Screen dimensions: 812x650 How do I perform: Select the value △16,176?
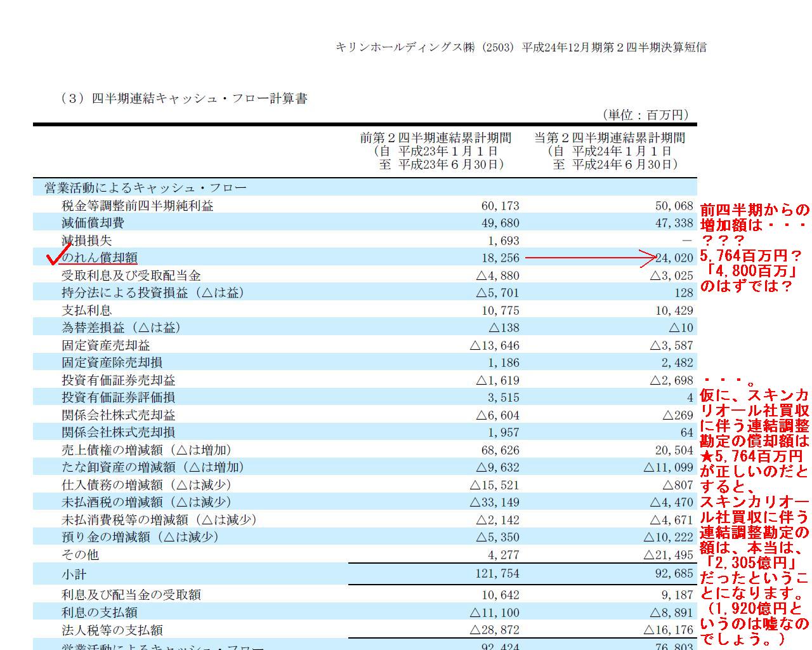click(x=668, y=630)
